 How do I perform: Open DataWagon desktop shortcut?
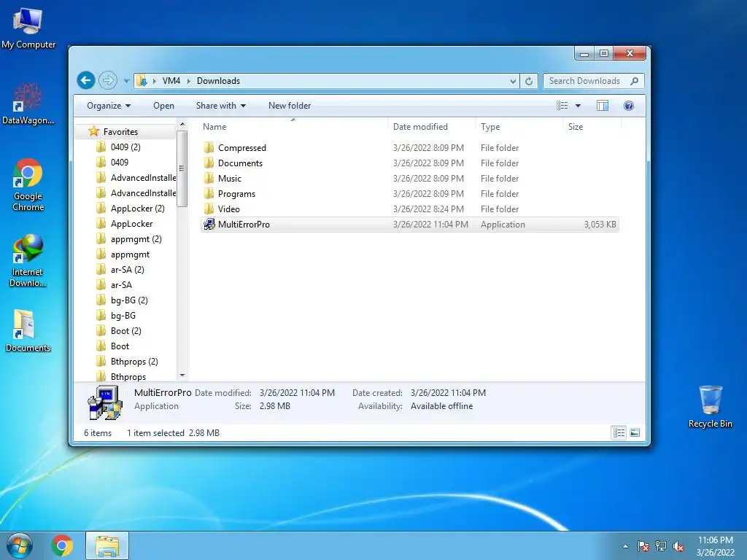28,104
